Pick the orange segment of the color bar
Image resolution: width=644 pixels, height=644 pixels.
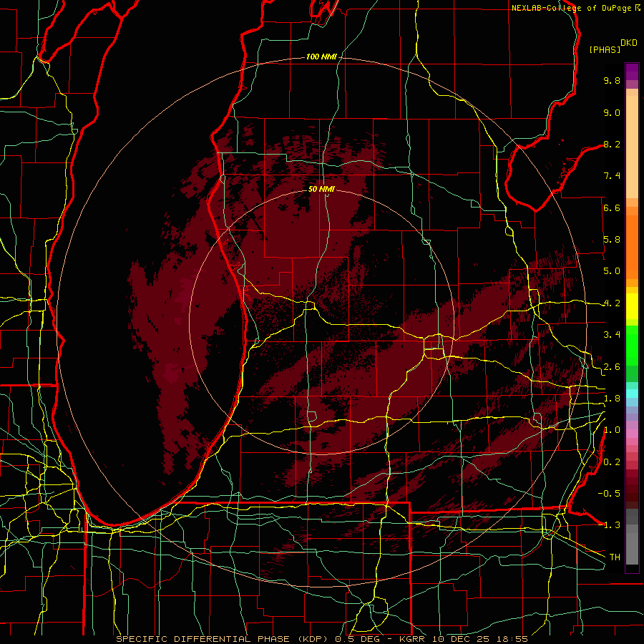[632, 246]
